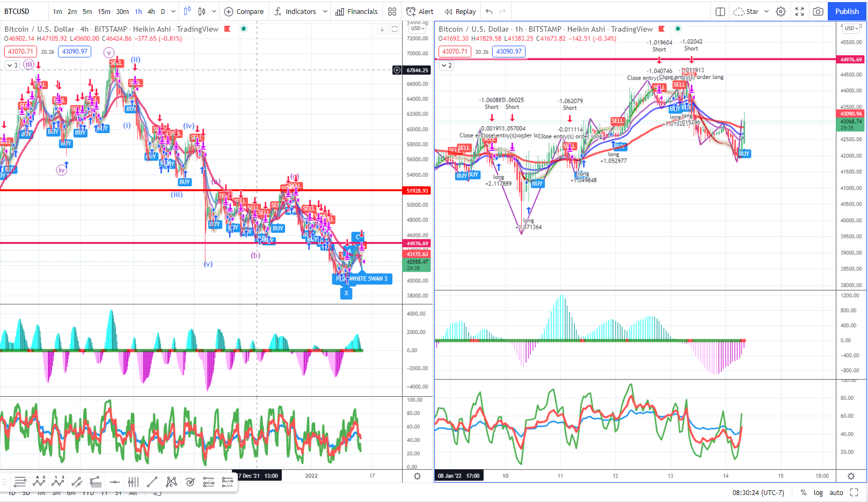
Task: Click red sell price 43070.71 on 1h chart
Action: (x=455, y=52)
